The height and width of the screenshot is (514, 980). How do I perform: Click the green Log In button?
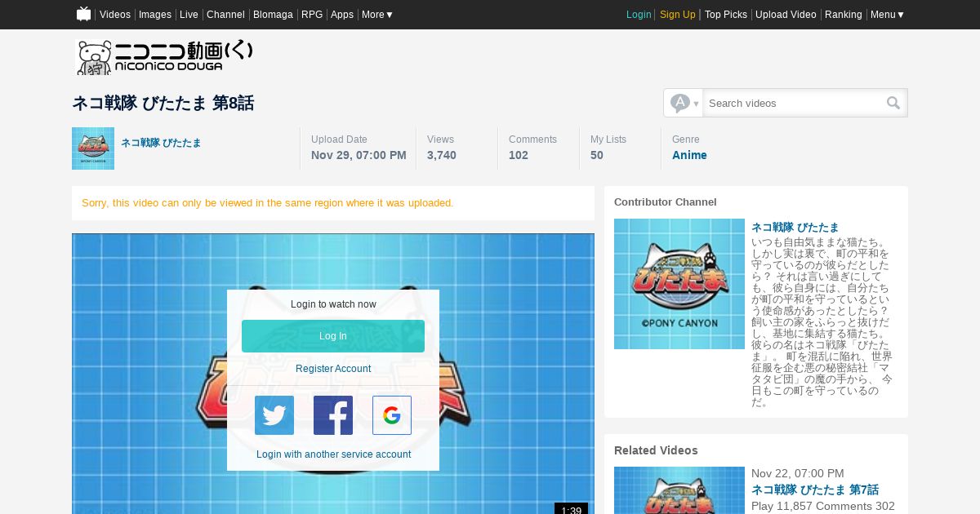(x=333, y=336)
